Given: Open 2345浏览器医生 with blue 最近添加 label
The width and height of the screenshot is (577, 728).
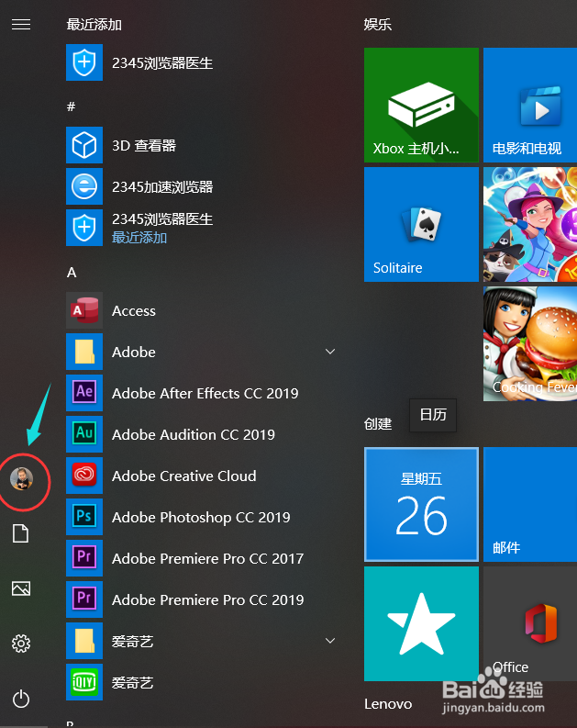Looking at the screenshot, I should tap(84, 228).
